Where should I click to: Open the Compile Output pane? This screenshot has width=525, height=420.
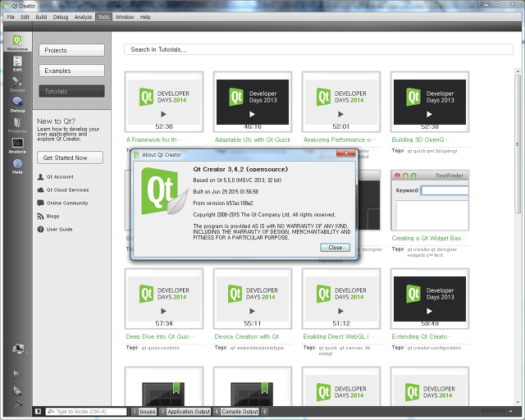pyautogui.click(x=236, y=411)
